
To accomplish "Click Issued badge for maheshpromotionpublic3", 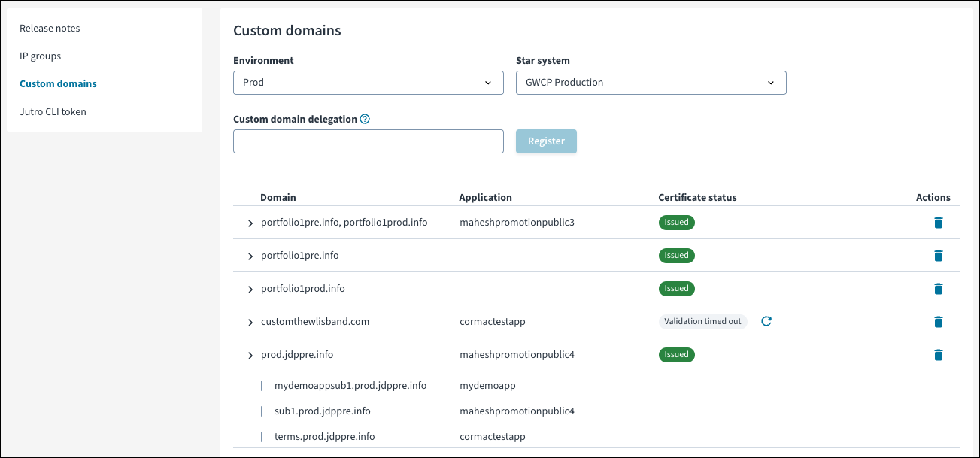I will (x=677, y=223).
